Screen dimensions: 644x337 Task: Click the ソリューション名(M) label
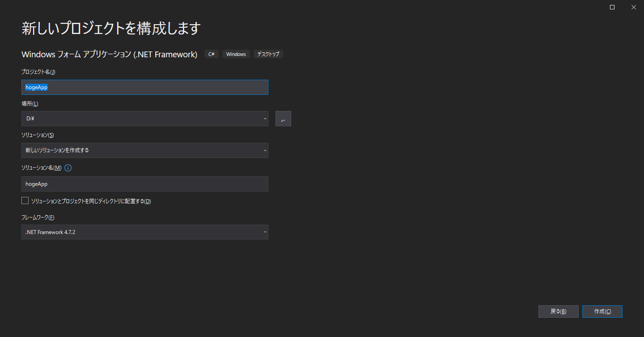coord(42,168)
